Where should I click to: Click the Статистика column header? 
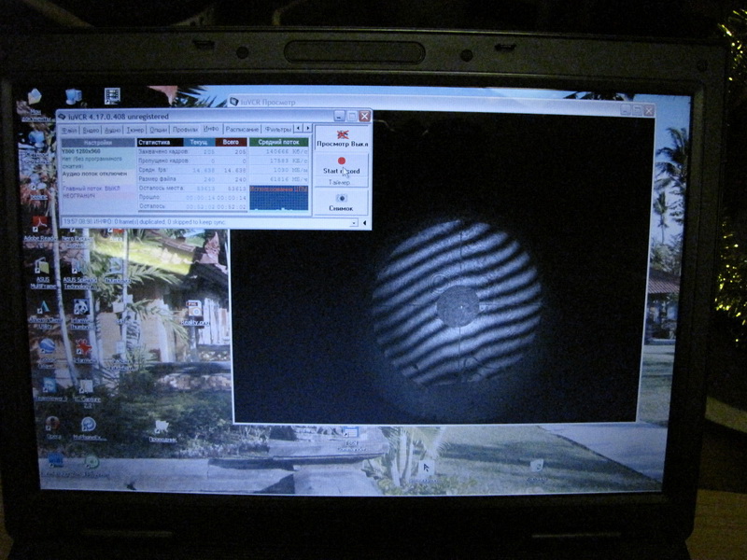(x=160, y=143)
